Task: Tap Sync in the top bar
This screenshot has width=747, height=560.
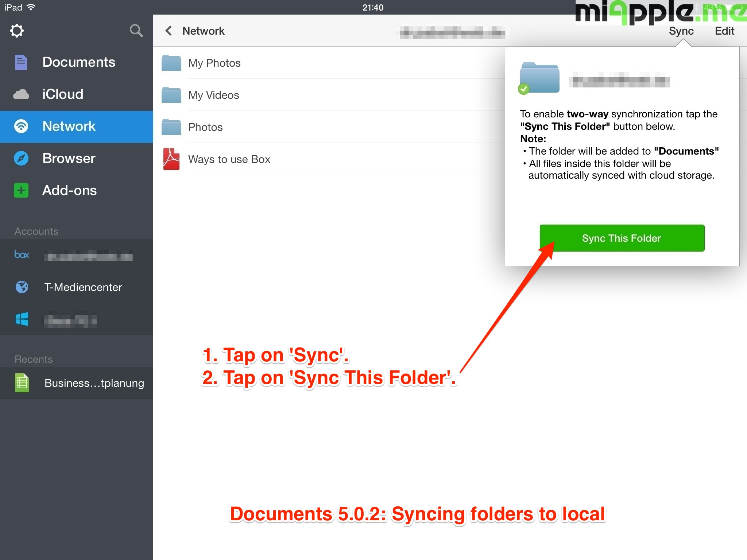Action: tap(681, 31)
